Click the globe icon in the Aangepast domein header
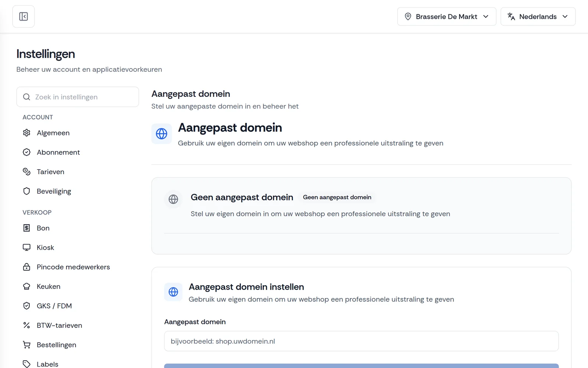Screen dimensions: 588x368 click(162, 134)
